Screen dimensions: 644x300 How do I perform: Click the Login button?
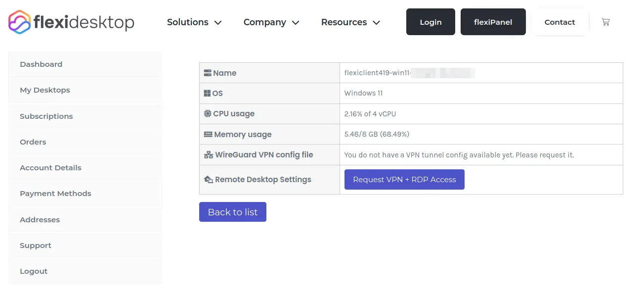pos(430,22)
